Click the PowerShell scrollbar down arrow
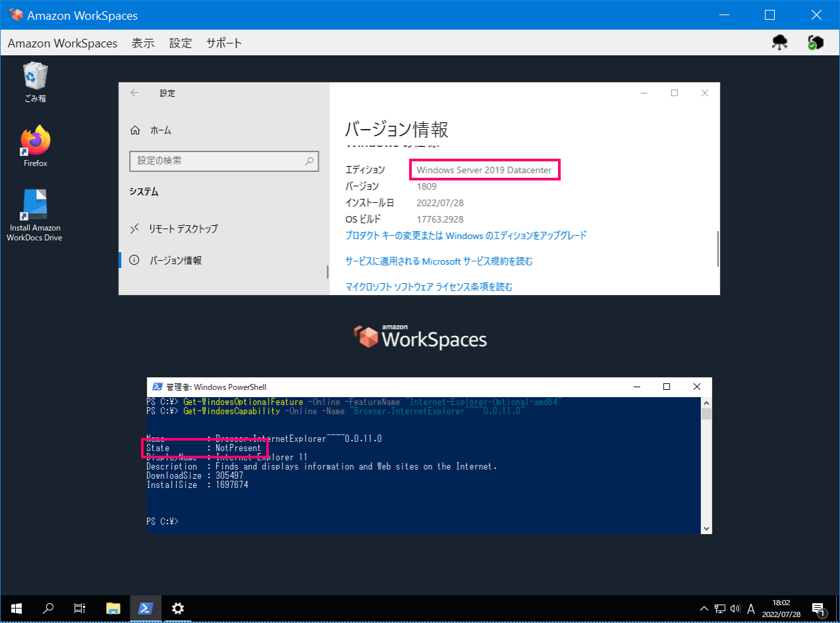Image resolution: width=840 pixels, height=623 pixels. point(707,528)
